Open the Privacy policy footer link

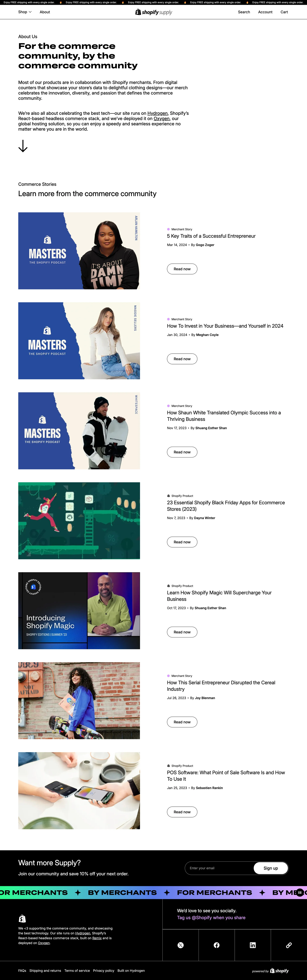click(x=104, y=970)
